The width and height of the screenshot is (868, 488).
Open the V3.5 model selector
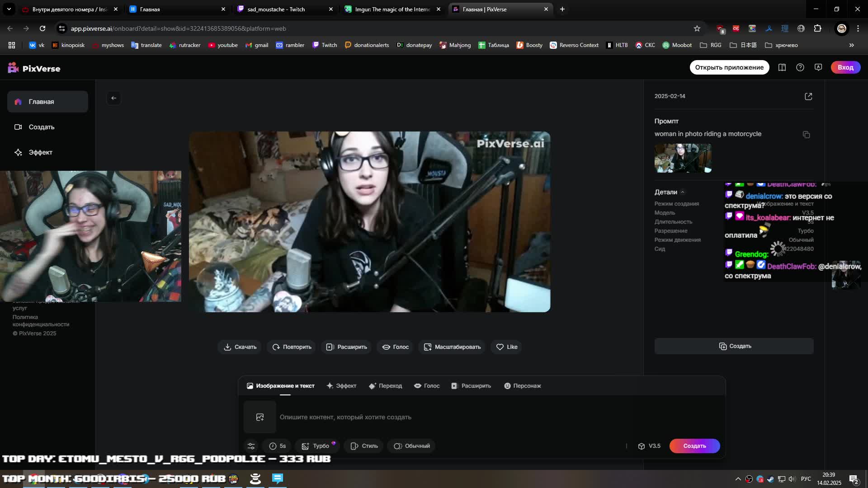(649, 446)
